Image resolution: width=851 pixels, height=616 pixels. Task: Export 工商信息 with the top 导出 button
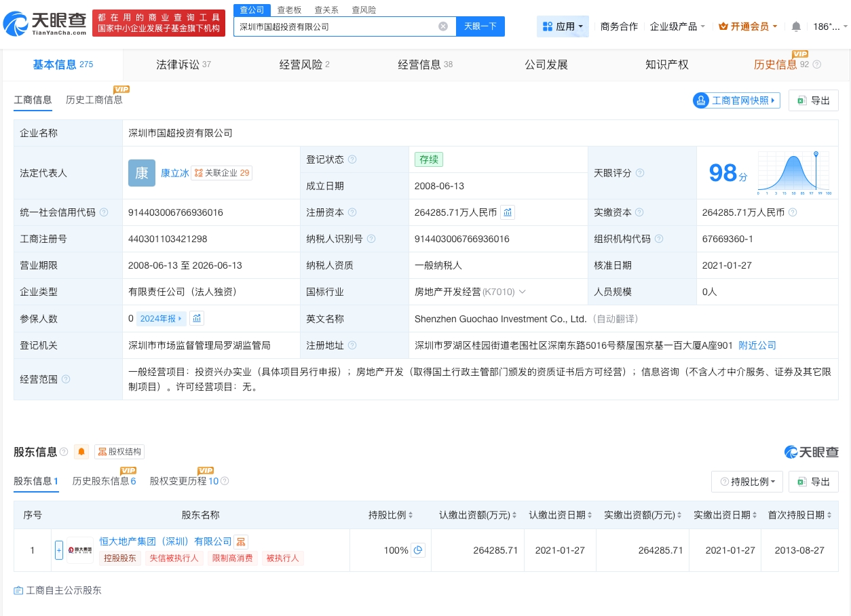click(x=814, y=100)
